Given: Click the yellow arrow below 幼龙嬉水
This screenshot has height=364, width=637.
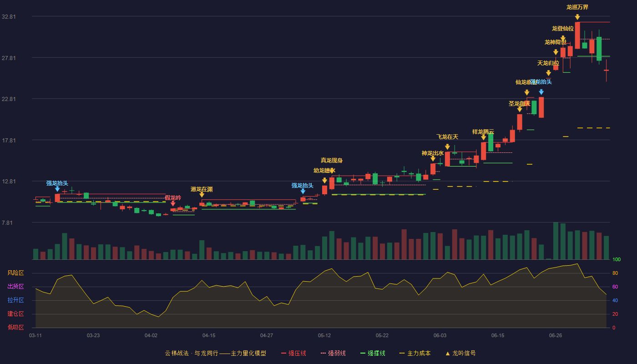Looking at the screenshot, I should click(x=324, y=181).
